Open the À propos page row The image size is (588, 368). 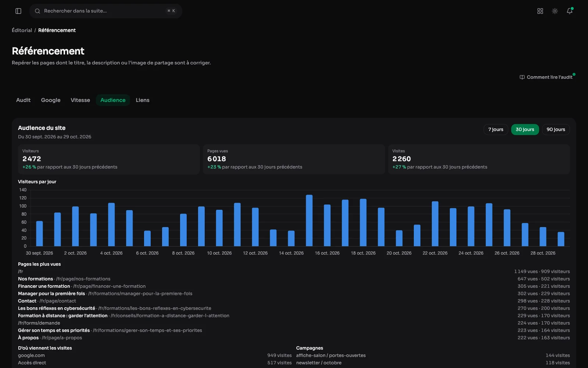(x=294, y=338)
